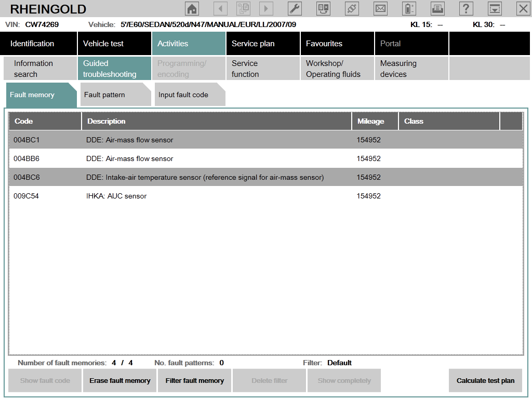
Task: Open Measuring devices submenu
Action: (x=411, y=69)
